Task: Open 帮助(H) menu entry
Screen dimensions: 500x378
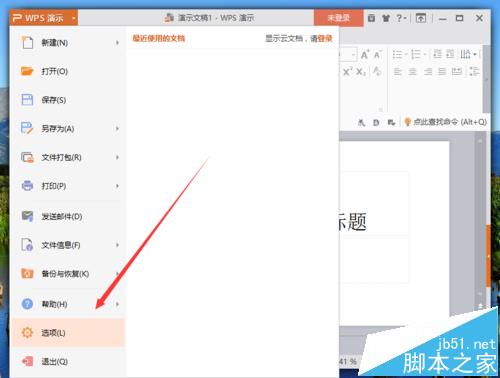Action: (x=69, y=304)
